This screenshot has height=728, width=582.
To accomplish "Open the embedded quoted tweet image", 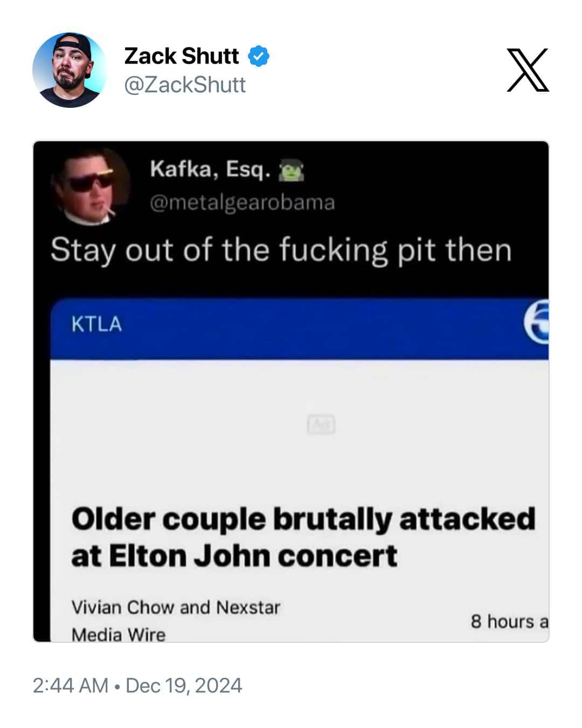I will pyautogui.click(x=291, y=392).
